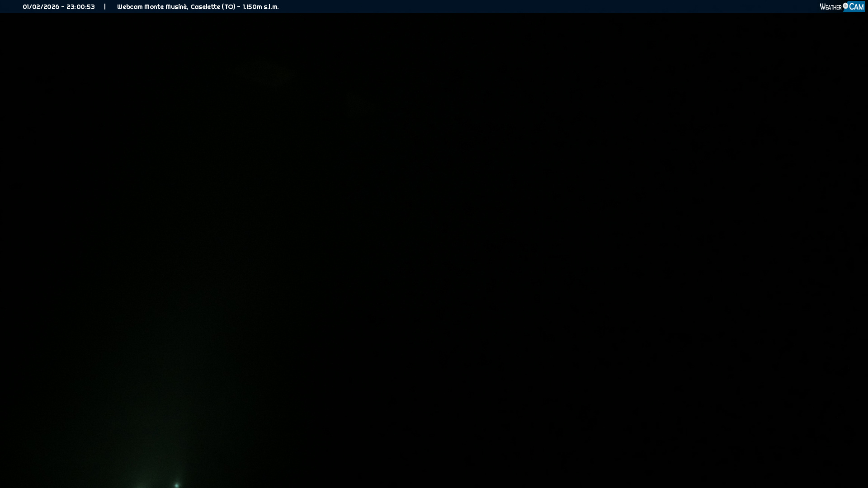Click the "Webcam Monte Musinè" title text
This screenshot has width=868, height=488.
[x=152, y=7]
